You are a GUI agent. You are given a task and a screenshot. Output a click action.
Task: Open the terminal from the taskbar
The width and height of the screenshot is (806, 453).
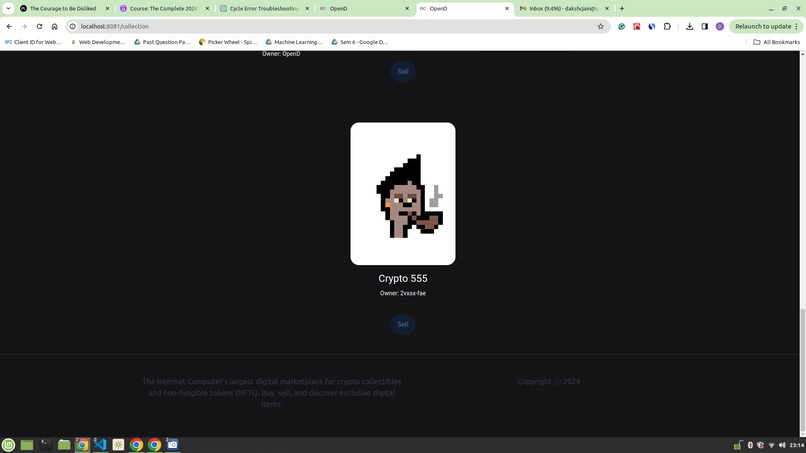[x=45, y=445]
